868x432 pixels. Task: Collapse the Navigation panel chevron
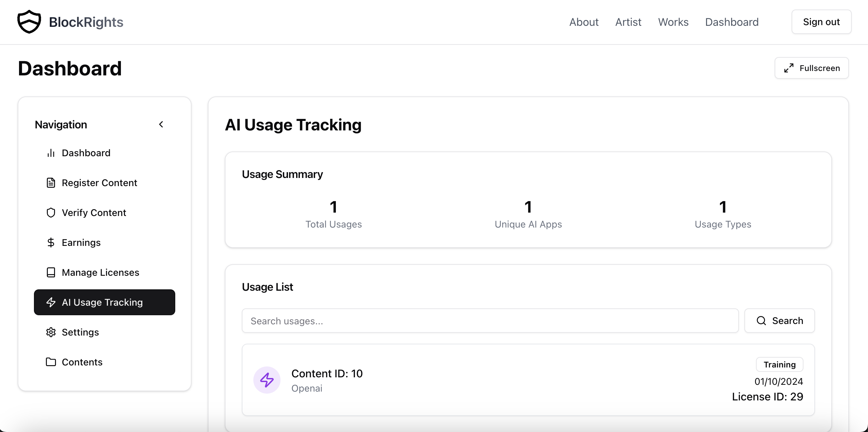point(161,125)
